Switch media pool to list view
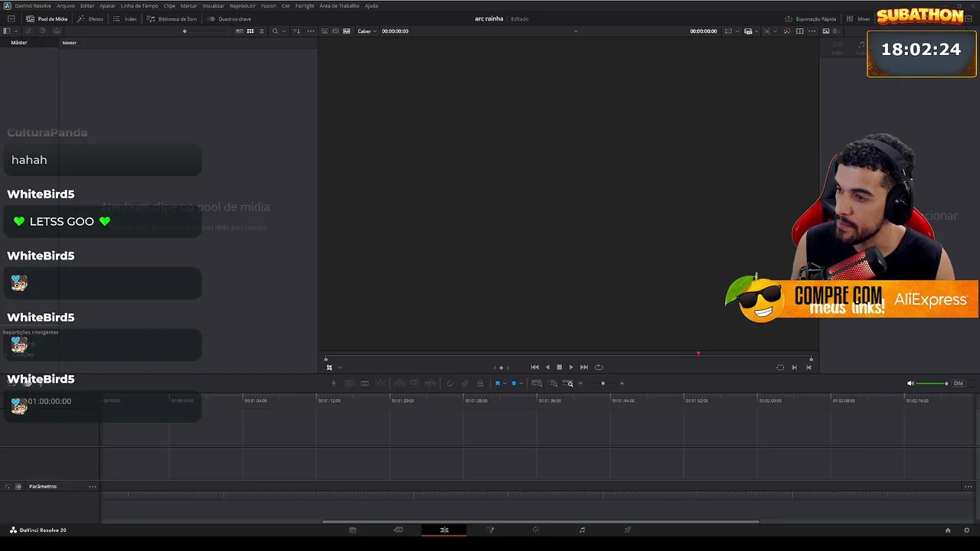Image resolution: width=980 pixels, height=551 pixels. (261, 31)
